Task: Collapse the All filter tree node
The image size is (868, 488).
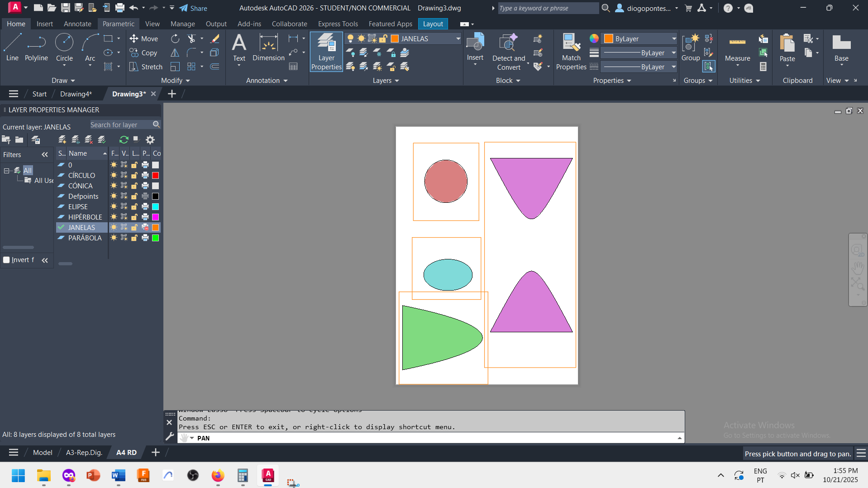Action: 7,171
